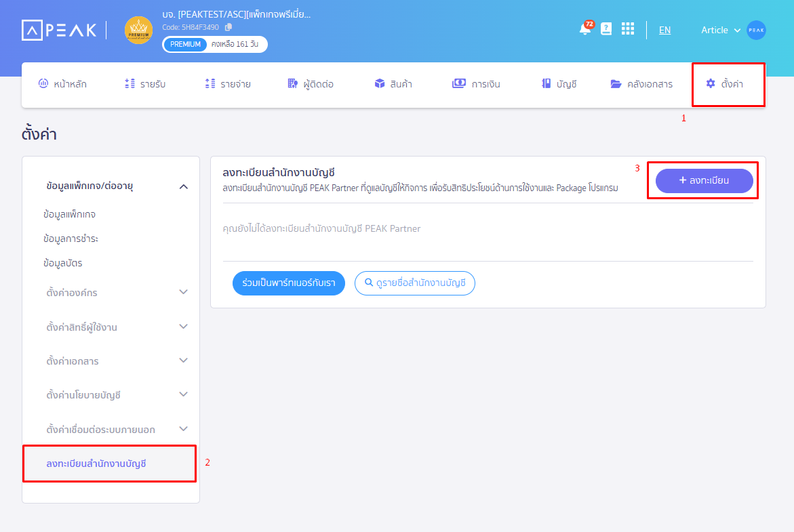Screen dimensions: 794x532
Task: Click the round PEAK user avatar
Action: [x=756, y=30]
